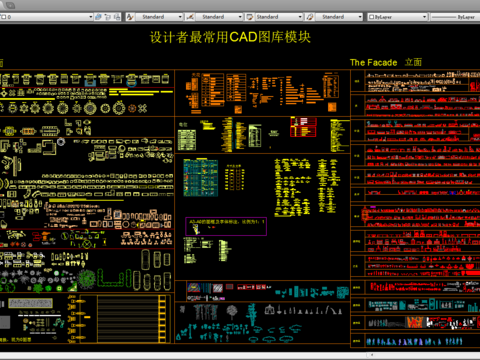This screenshot has width=480, height=360.
Task: Expand the text style Standard dropdown
Action: pyautogui.click(x=160, y=17)
